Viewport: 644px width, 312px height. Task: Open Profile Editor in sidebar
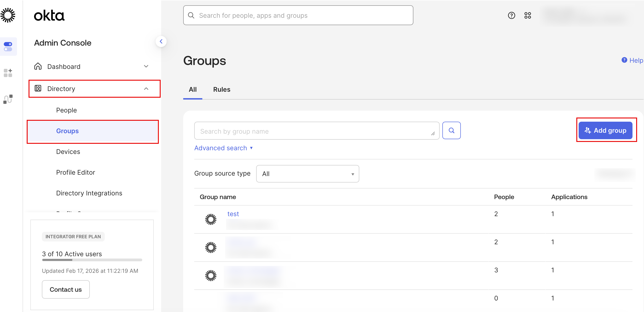[x=75, y=172]
